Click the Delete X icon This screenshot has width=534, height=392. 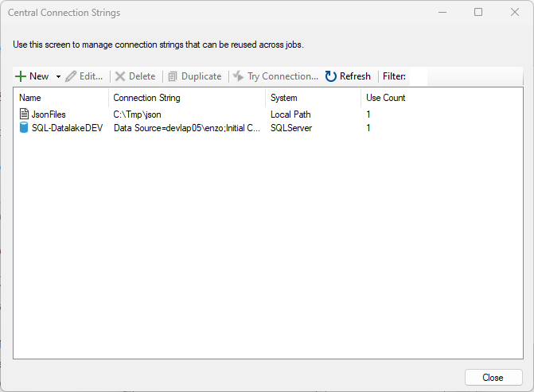[x=120, y=76]
